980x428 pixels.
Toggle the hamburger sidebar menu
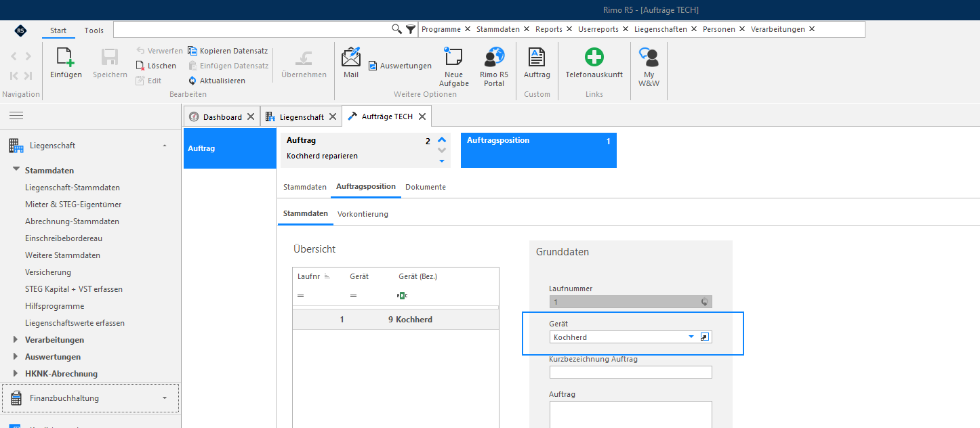click(16, 116)
